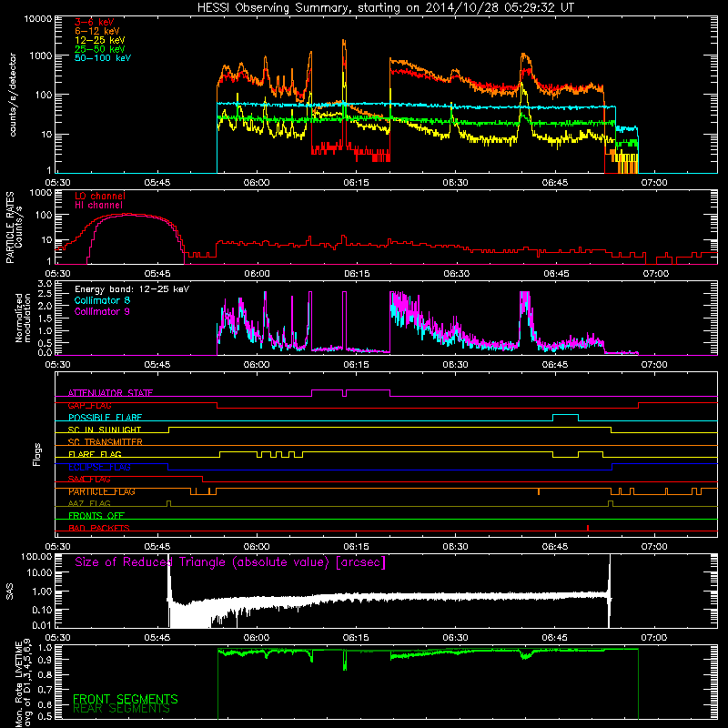Screen dimensions: 728x728
Task: Select the ATTENUATOR_STATE flag label
Action: pos(110,393)
